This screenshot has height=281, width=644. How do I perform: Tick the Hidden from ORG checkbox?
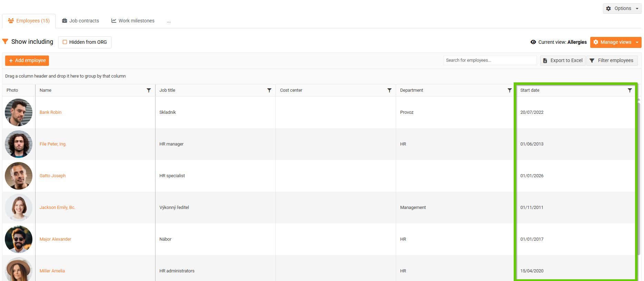[x=65, y=42]
